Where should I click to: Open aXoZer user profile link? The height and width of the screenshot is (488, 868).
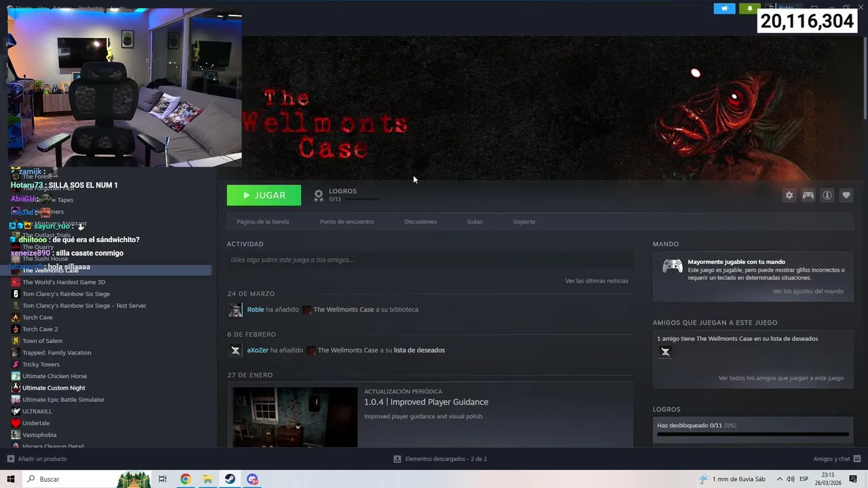tap(258, 350)
